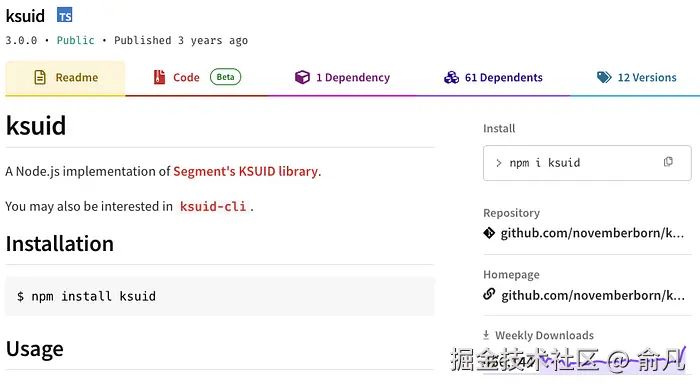Click the homepage chain link icon

489,295
